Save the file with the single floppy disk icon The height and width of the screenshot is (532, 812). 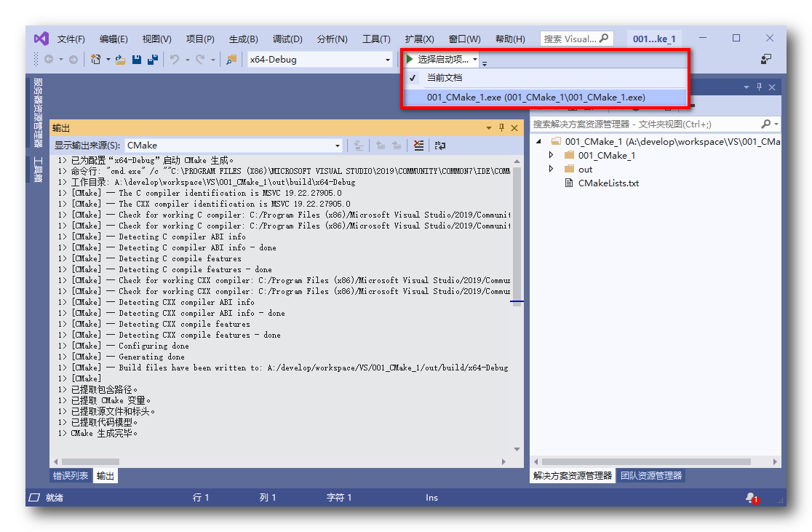pyautogui.click(x=137, y=60)
